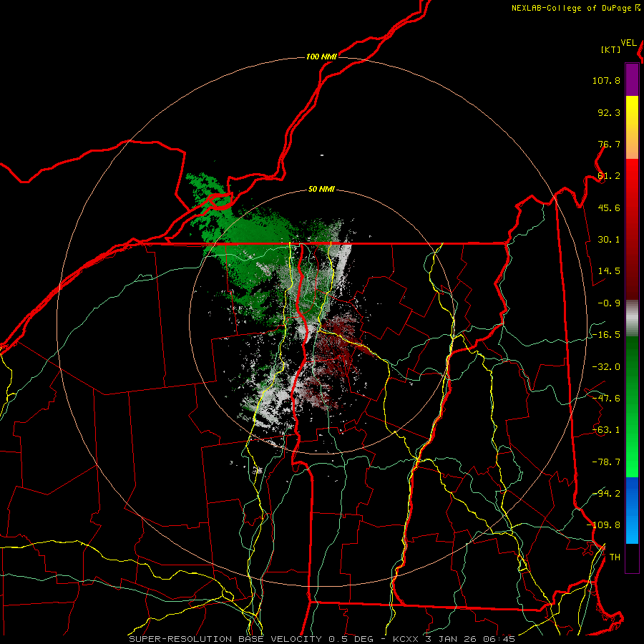This screenshot has width=644, height=644.
Task: Click the -16.5 velocity scale value
Action: pos(606,335)
